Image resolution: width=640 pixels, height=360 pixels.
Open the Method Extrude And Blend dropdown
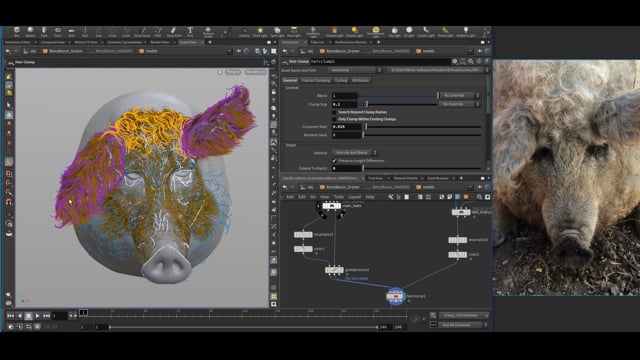(x=355, y=153)
